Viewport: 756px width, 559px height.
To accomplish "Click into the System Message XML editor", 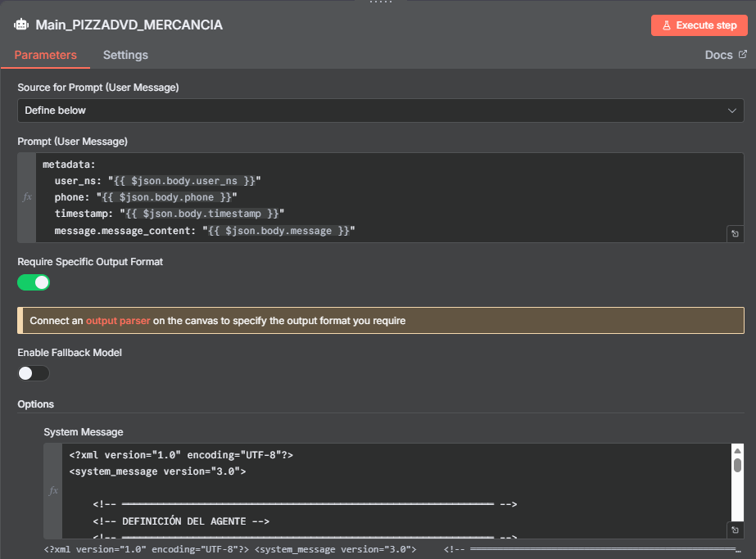I will [393, 490].
